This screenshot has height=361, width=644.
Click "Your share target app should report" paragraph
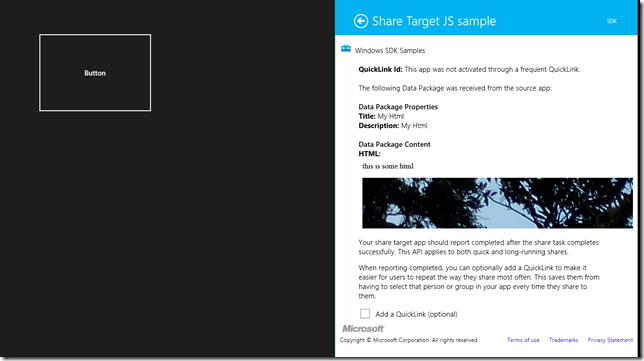pyautogui.click(x=478, y=247)
